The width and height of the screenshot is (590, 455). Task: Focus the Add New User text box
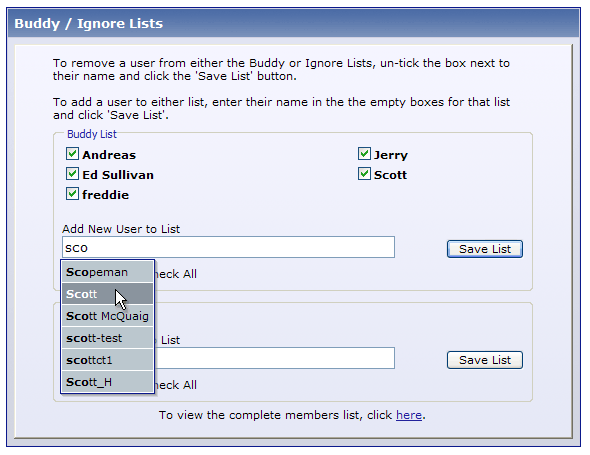click(228, 247)
